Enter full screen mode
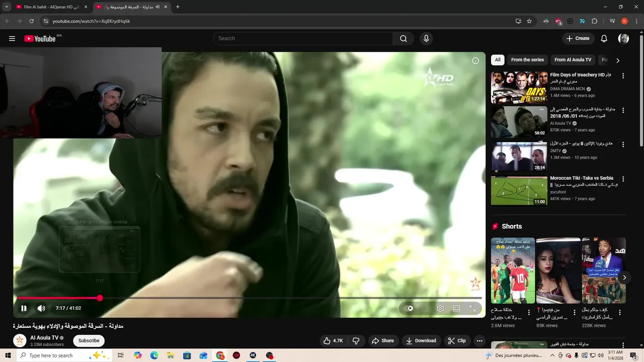 click(x=472, y=308)
